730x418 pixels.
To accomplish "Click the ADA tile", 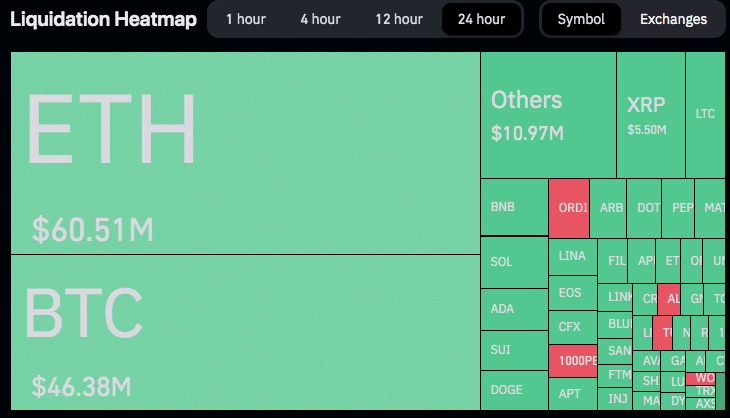I will (514, 310).
